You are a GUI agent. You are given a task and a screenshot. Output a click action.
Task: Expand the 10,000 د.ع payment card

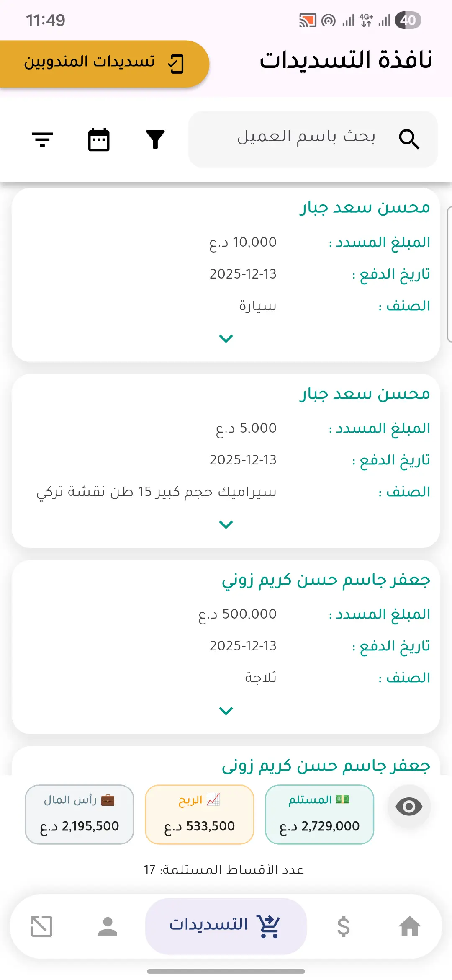226,338
